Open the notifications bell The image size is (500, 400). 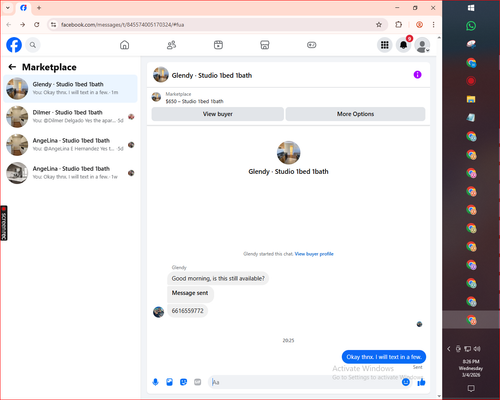(x=403, y=45)
